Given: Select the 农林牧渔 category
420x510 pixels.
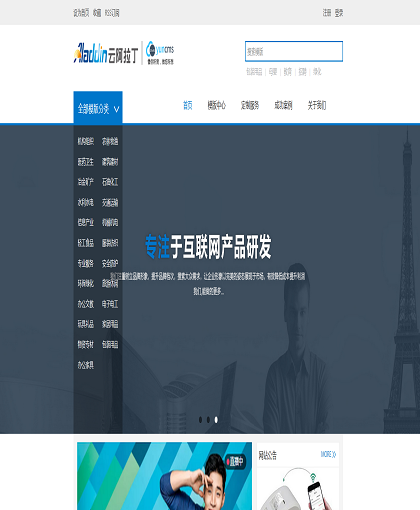Looking at the screenshot, I should pyautogui.click(x=110, y=141).
